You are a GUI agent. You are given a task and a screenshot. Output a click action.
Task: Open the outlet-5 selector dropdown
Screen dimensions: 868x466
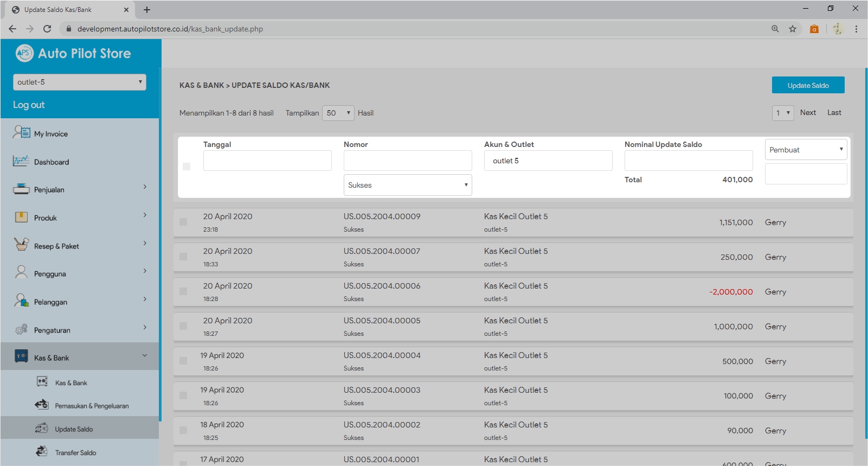79,82
